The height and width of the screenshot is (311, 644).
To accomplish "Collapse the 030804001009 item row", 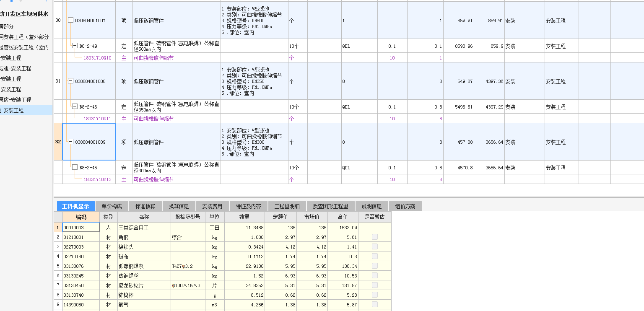I will 70,142.
